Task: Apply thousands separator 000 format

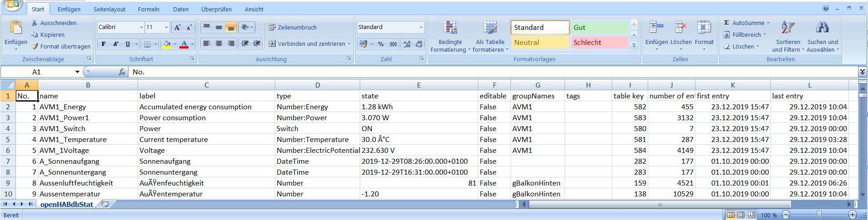Action: point(393,44)
